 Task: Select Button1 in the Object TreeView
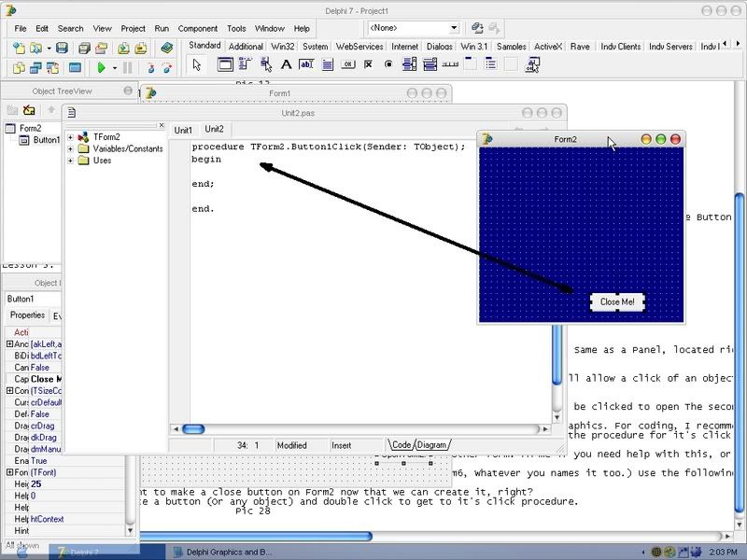(46, 140)
